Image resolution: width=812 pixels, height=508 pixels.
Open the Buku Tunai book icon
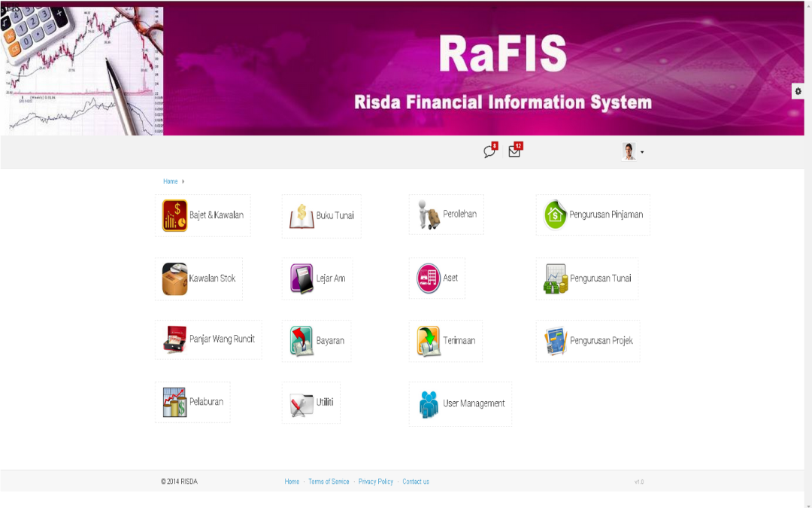301,216
